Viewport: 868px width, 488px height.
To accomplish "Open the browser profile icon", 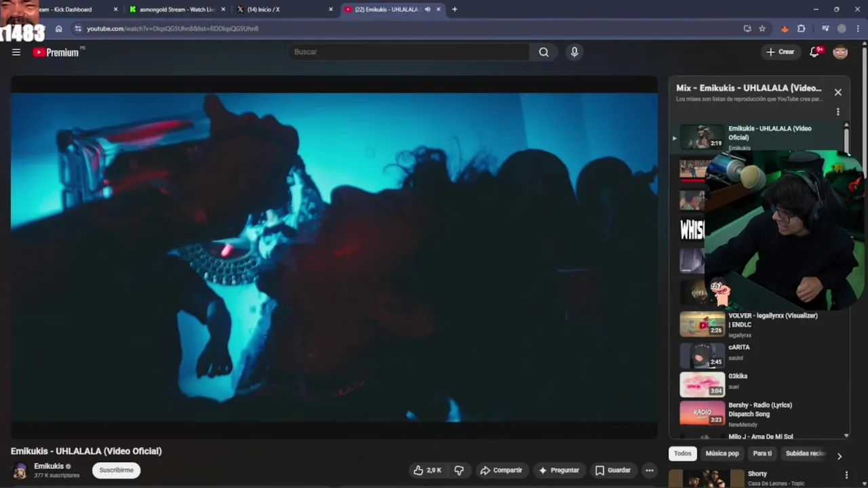I will point(842,28).
